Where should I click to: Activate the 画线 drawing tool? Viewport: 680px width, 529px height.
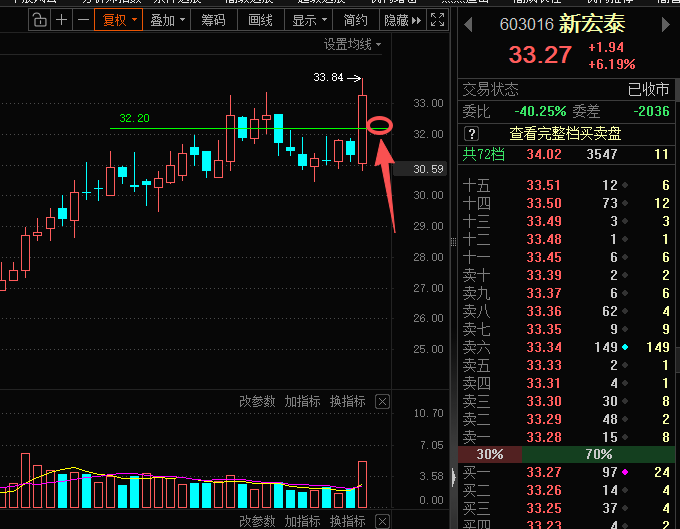[260, 20]
